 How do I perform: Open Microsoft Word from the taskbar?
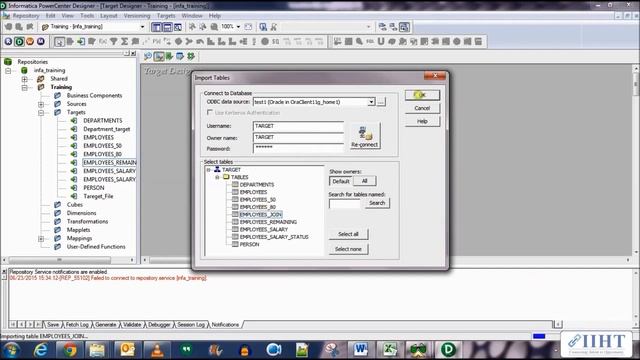(361, 350)
